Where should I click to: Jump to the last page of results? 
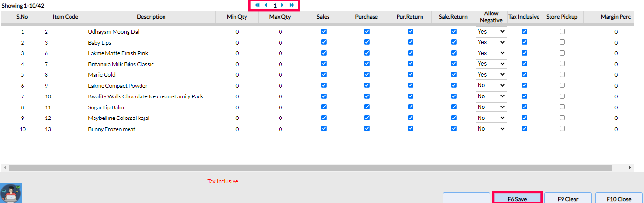point(292,5)
